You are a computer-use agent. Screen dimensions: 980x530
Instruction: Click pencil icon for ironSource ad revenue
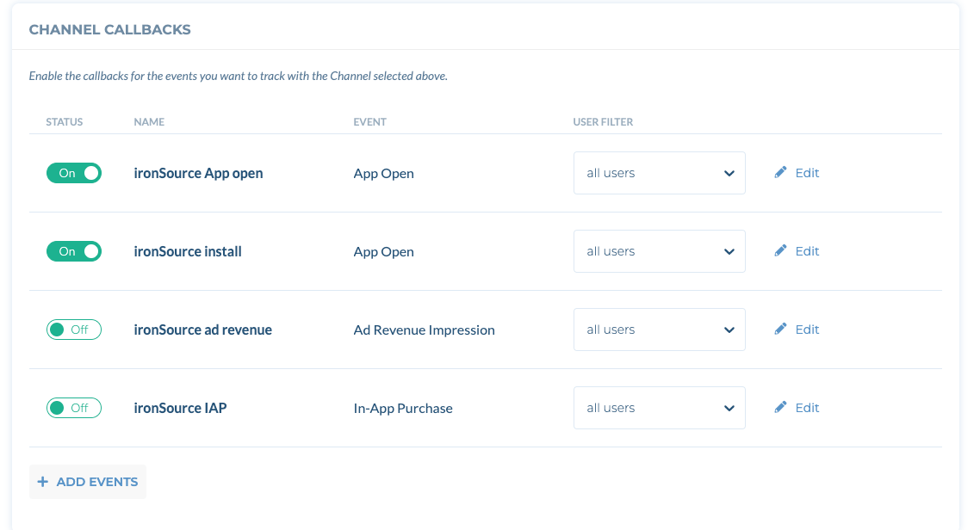point(780,329)
